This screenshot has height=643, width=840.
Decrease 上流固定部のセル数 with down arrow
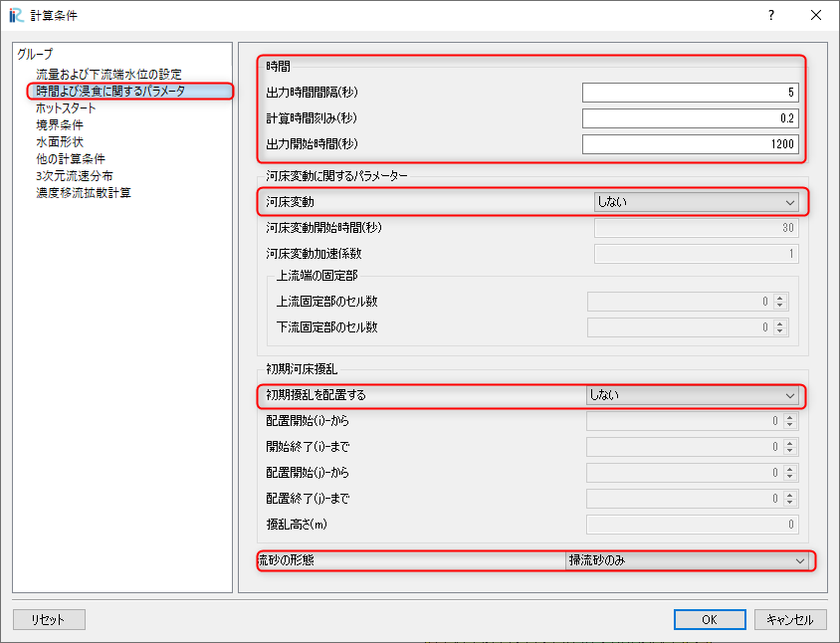tap(780, 306)
